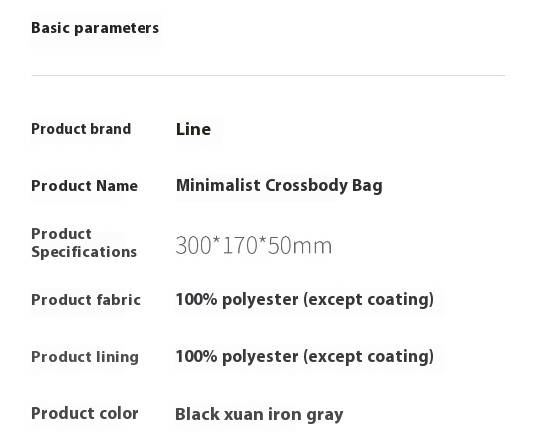
Task: Click the Basic parameters heading
Action: (x=95, y=28)
